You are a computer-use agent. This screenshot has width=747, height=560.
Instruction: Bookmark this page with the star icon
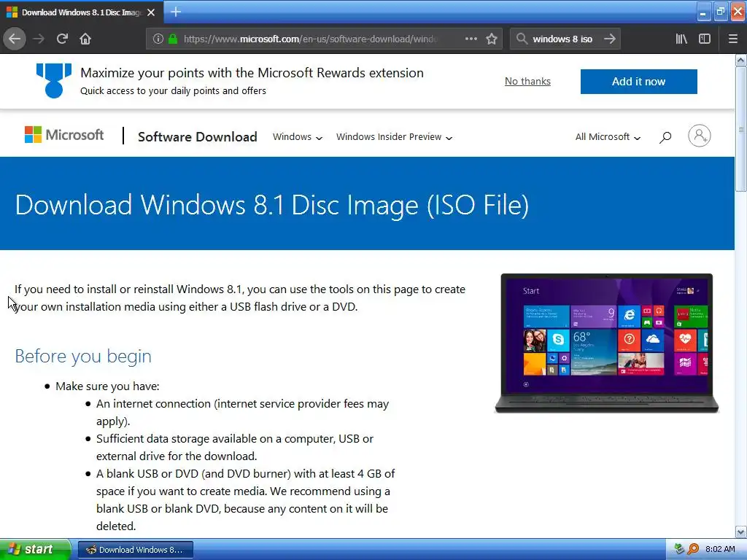492,39
